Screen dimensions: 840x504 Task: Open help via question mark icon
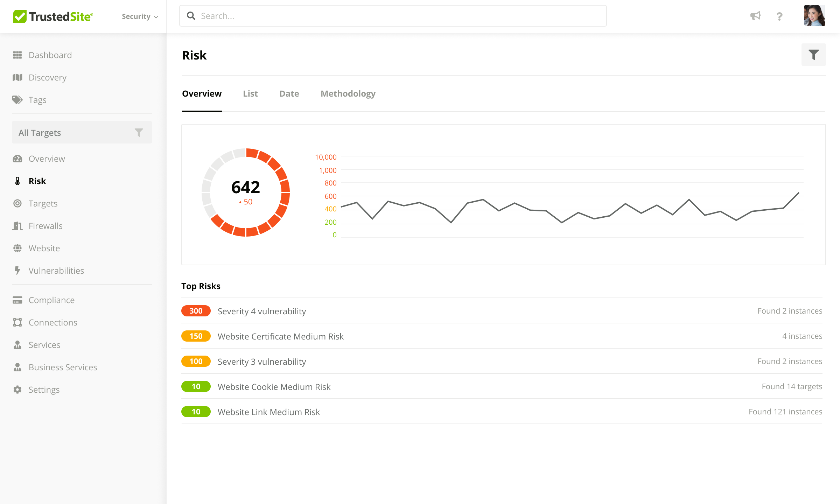779,16
